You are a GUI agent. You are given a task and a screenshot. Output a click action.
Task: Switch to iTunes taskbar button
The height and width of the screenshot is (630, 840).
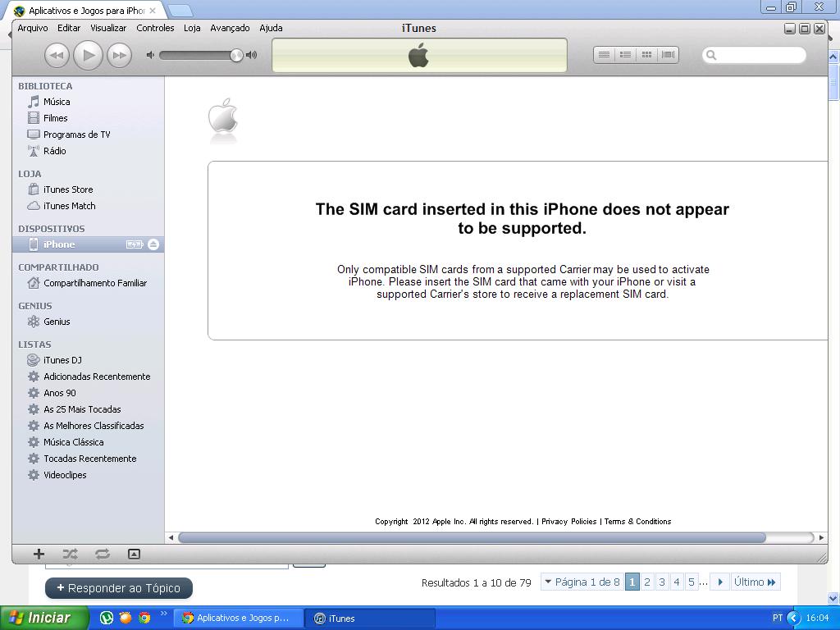(x=370, y=618)
